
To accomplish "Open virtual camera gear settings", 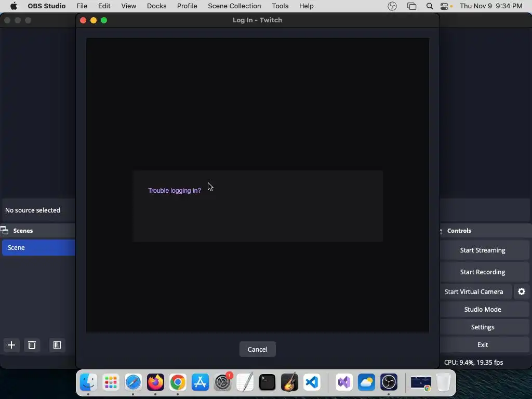I will (522, 292).
